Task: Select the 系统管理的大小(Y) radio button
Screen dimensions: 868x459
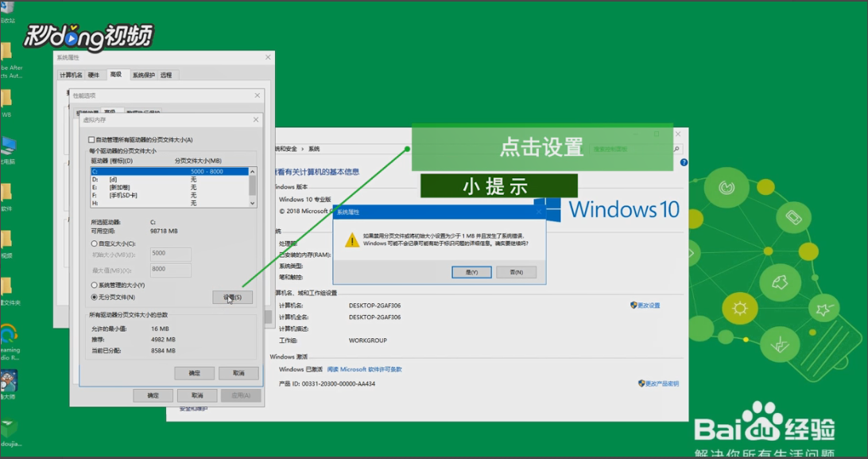Action: point(94,285)
